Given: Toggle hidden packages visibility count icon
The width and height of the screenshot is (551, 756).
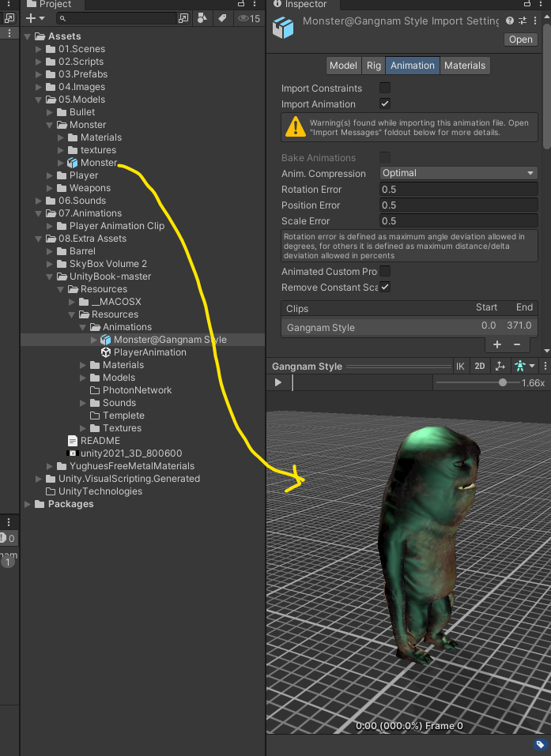Looking at the screenshot, I should point(249,18).
